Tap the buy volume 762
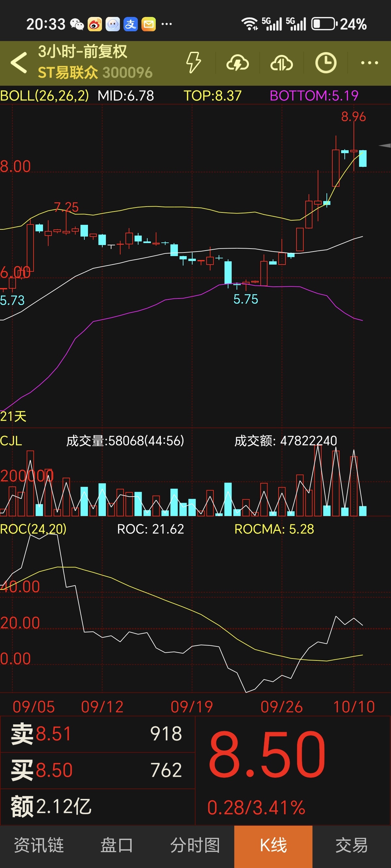The width and height of the screenshot is (391, 868). [x=166, y=770]
